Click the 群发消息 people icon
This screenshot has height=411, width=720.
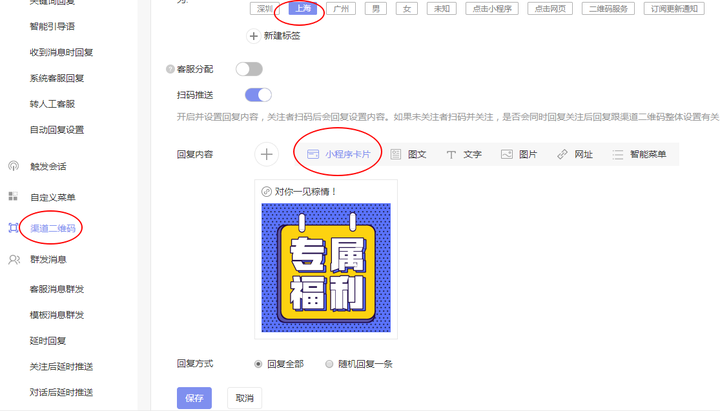14,259
